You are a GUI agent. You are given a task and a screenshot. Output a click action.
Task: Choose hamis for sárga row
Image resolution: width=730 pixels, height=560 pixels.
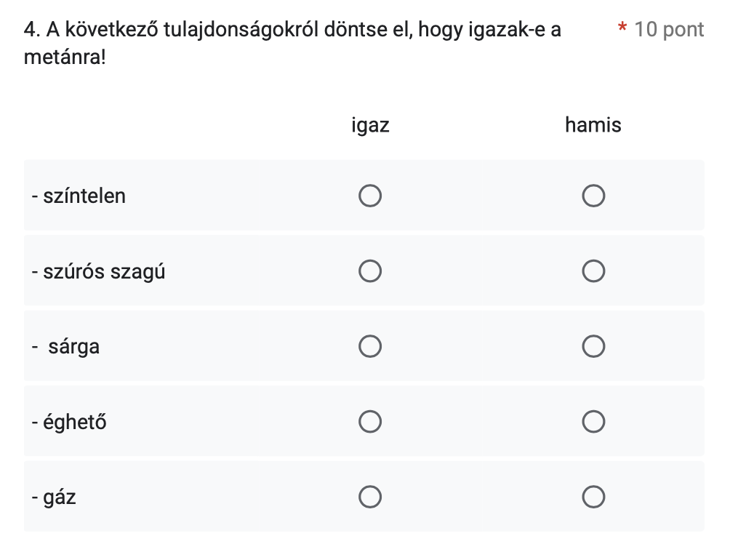tap(593, 347)
